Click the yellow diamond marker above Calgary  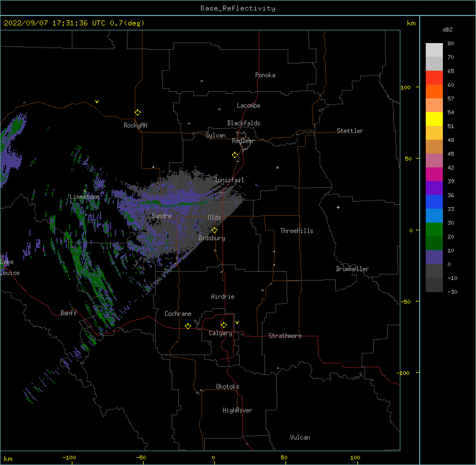click(x=224, y=325)
